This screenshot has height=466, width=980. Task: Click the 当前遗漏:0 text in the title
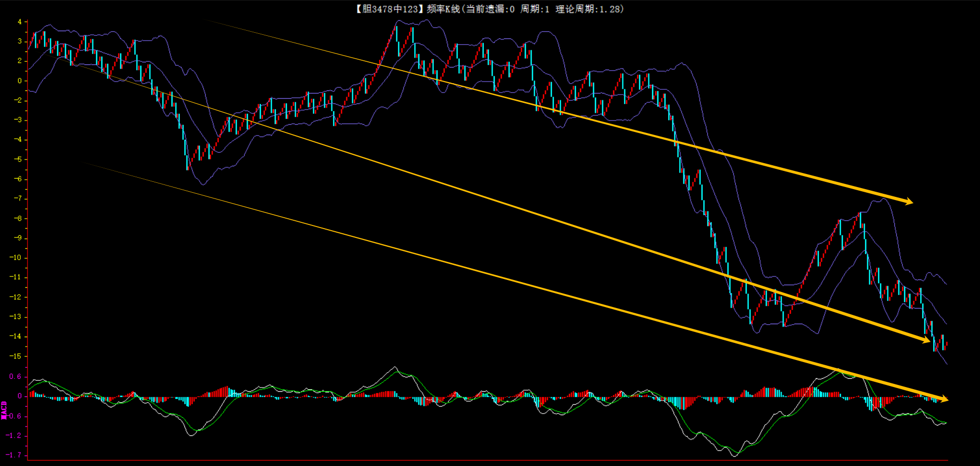click(x=490, y=9)
